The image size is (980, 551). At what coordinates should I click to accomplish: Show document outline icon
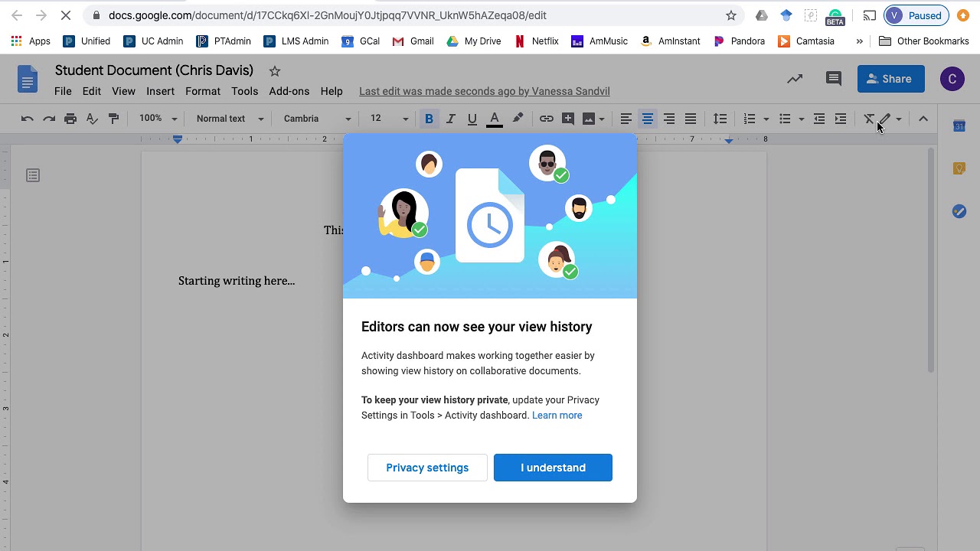(33, 175)
